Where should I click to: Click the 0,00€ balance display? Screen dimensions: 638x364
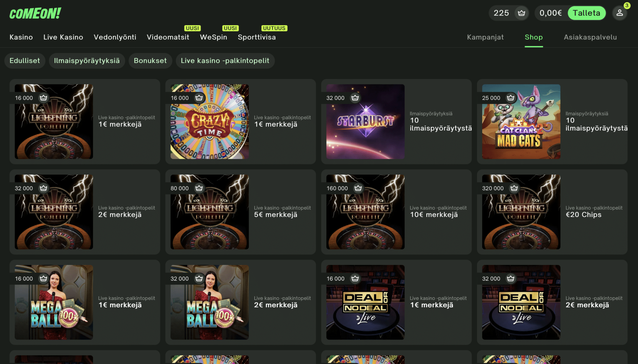click(551, 13)
